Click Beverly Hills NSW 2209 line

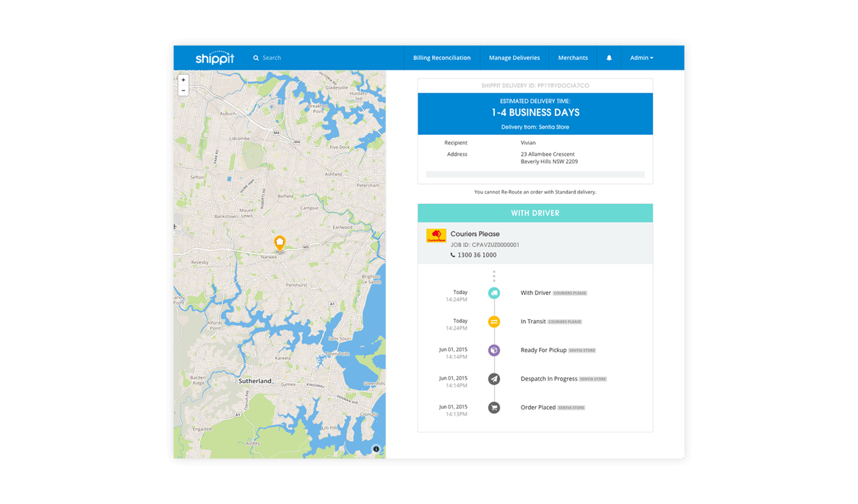pyautogui.click(x=549, y=161)
